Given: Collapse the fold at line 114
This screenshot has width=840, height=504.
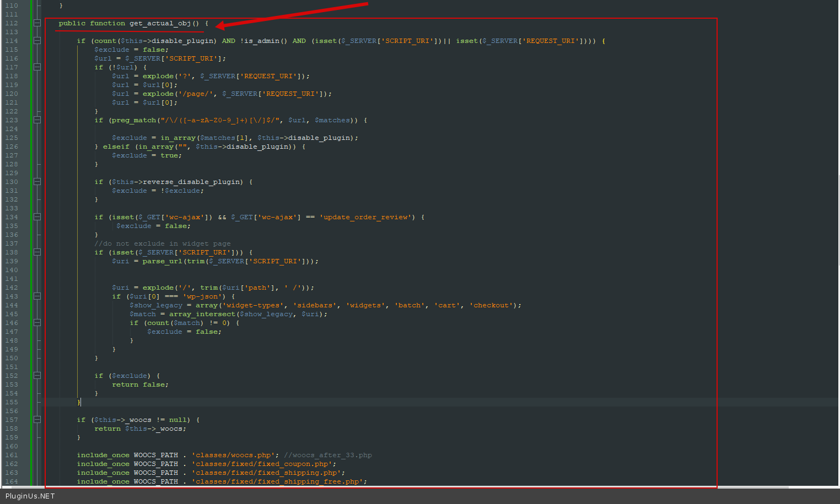Looking at the screenshot, I should coord(37,41).
